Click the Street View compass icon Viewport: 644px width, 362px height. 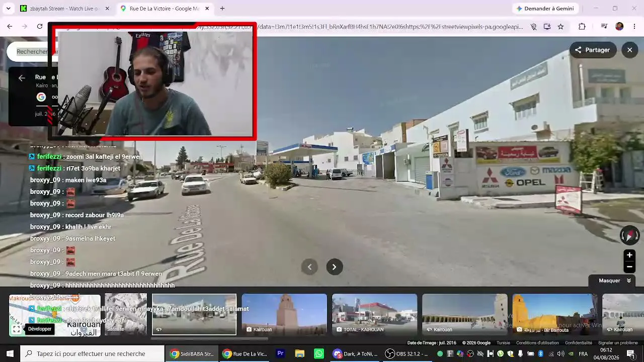click(x=629, y=235)
